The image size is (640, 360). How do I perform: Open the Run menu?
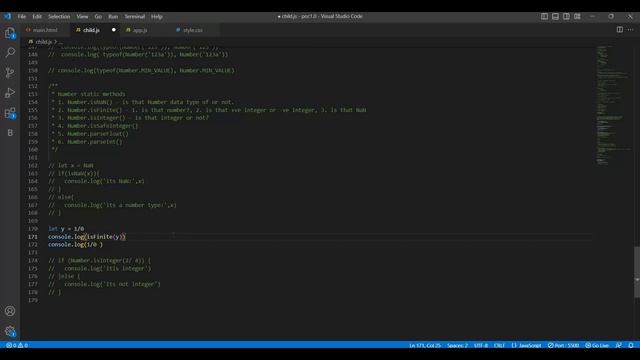113,17
